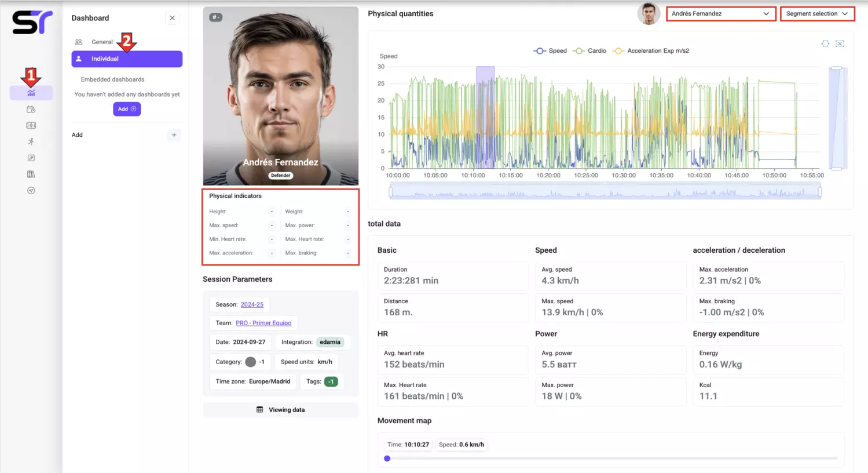The image size is (868, 473).
Task: Click the Time 10:10:27 readout
Action: pyautogui.click(x=408, y=445)
